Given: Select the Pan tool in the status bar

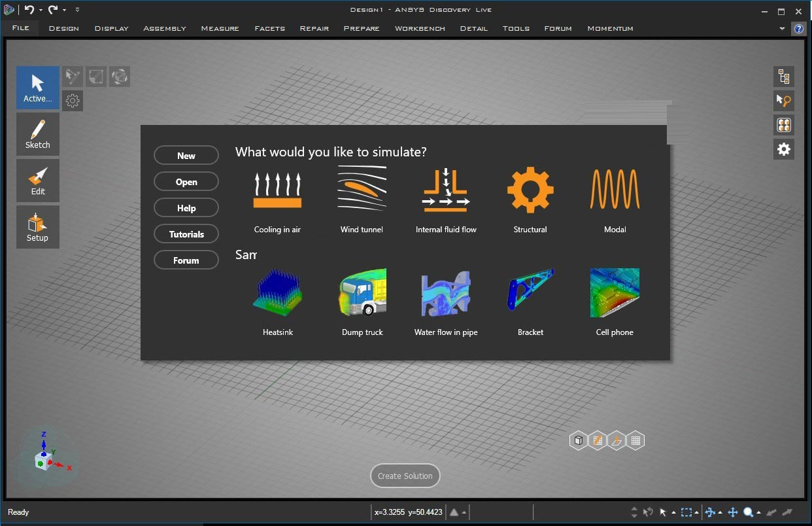Looking at the screenshot, I should 733,512.
